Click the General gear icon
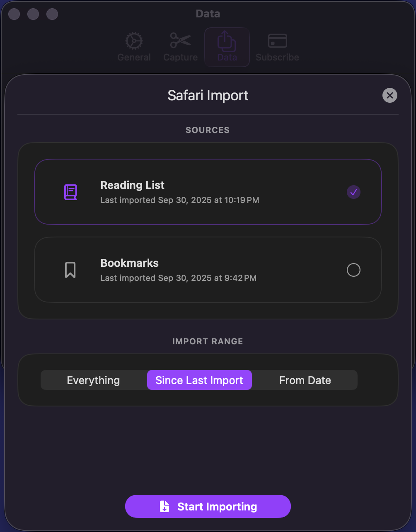This screenshot has height=532, width=416. 134,41
